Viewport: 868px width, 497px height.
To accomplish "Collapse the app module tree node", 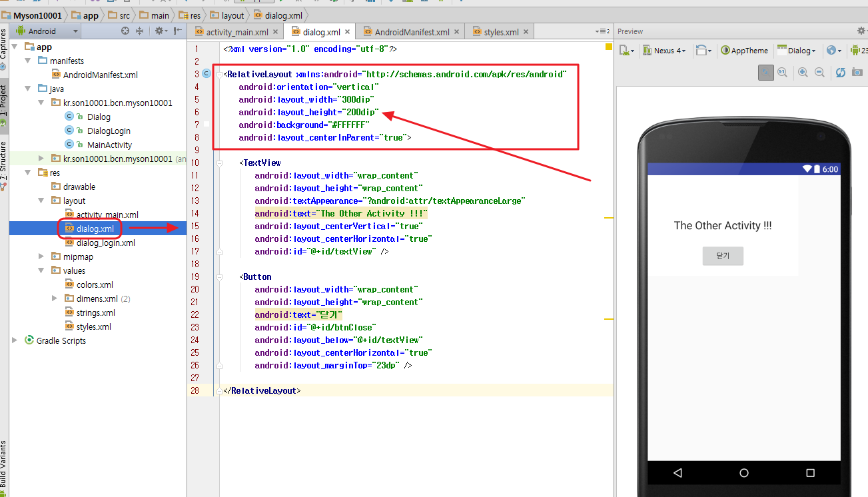I will 15,47.
